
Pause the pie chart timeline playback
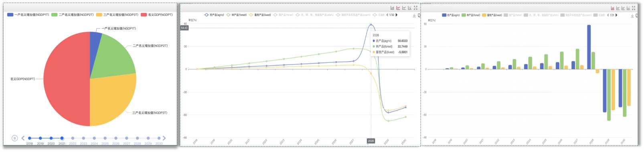14,138
